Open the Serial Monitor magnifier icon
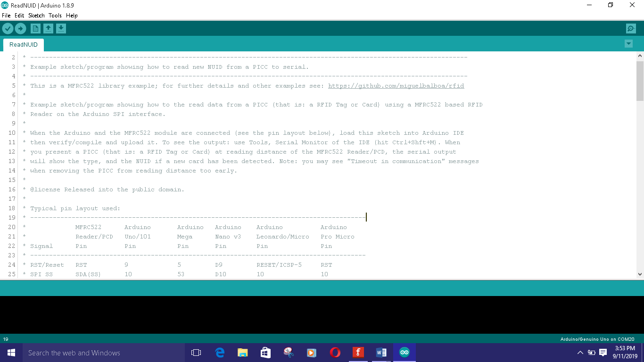This screenshot has width=644, height=362. pos(631,29)
